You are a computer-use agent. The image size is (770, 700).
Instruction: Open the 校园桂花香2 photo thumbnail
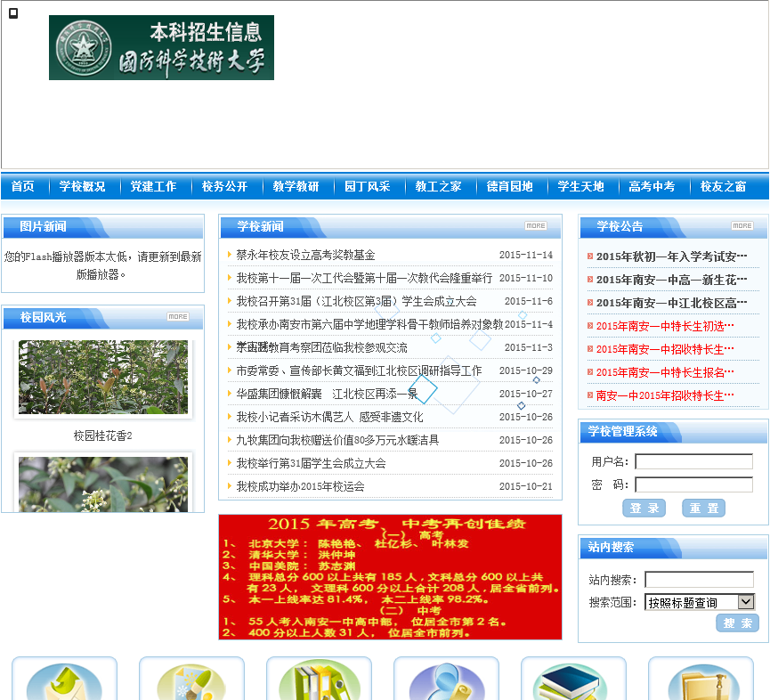pyautogui.click(x=103, y=378)
